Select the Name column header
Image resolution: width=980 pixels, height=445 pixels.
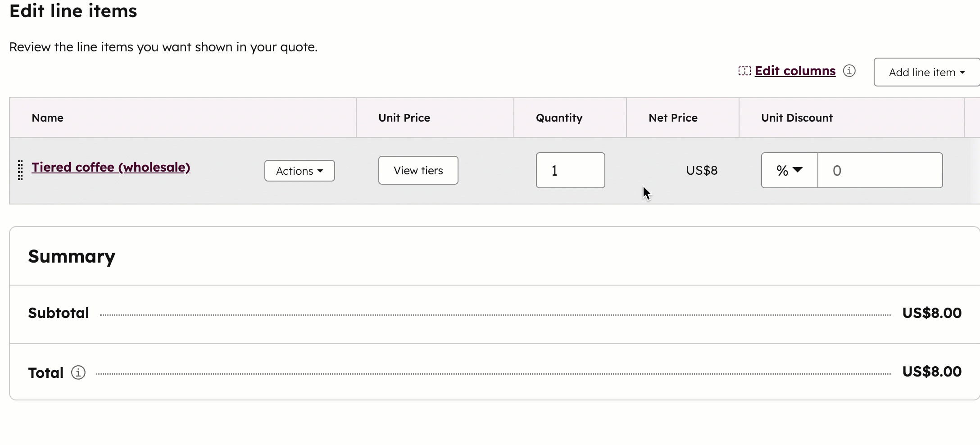click(x=47, y=118)
